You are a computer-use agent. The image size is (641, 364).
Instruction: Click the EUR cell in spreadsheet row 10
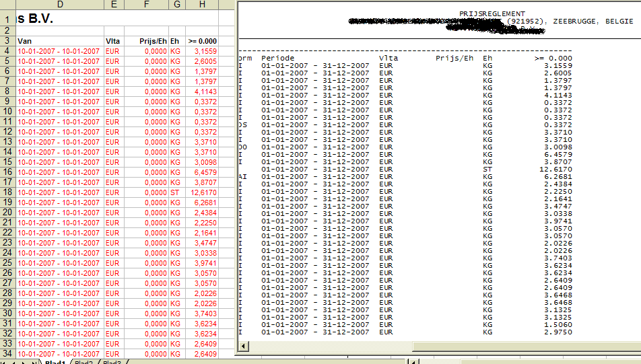[114, 112]
